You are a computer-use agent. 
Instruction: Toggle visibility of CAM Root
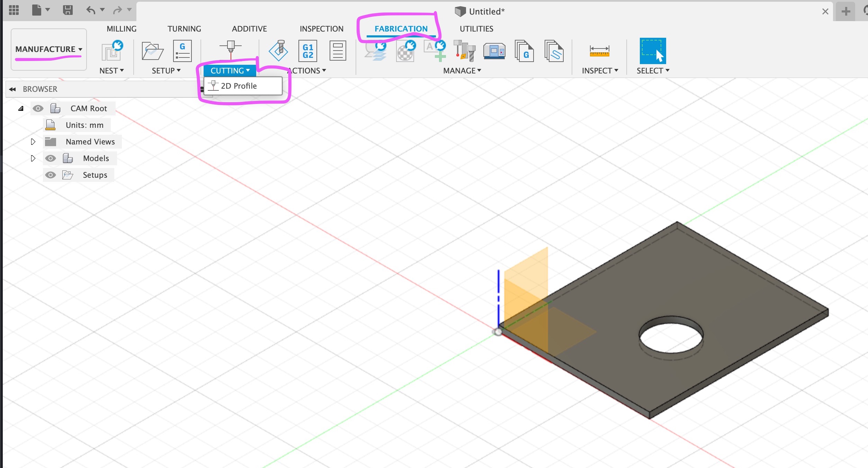[38, 108]
